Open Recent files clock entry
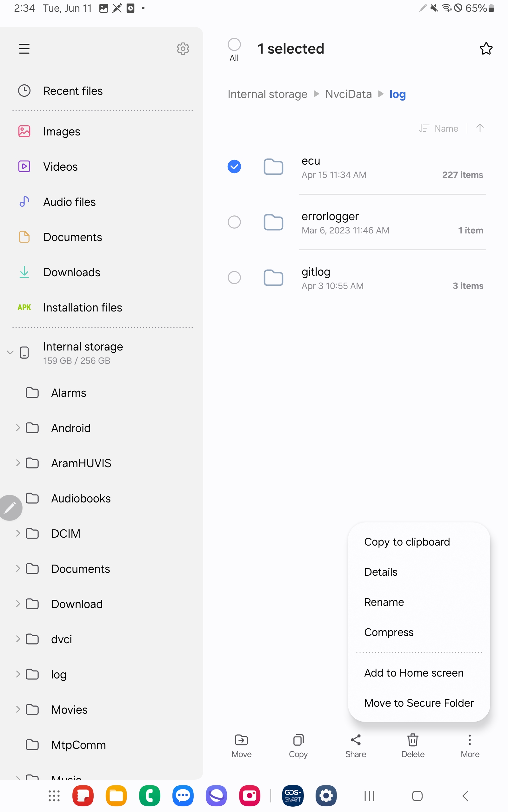This screenshot has width=508, height=812. click(102, 91)
